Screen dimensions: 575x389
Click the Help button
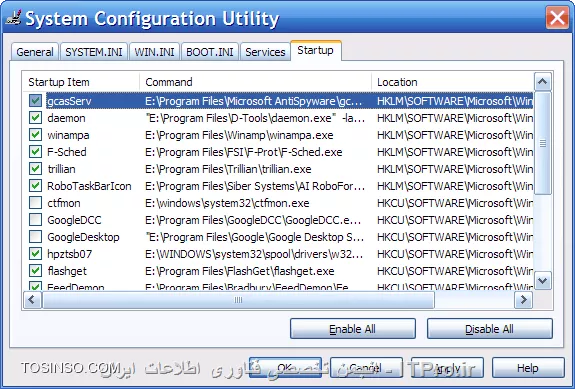click(x=528, y=368)
